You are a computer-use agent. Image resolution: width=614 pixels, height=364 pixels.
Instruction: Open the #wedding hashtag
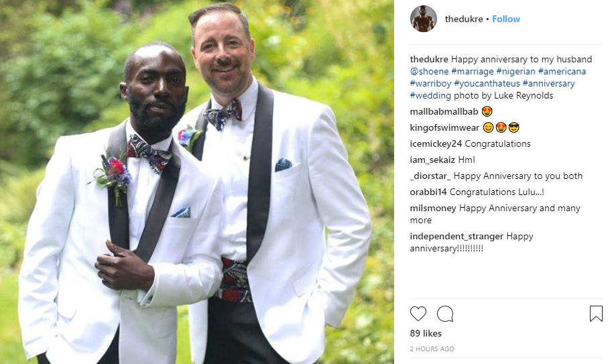(430, 95)
